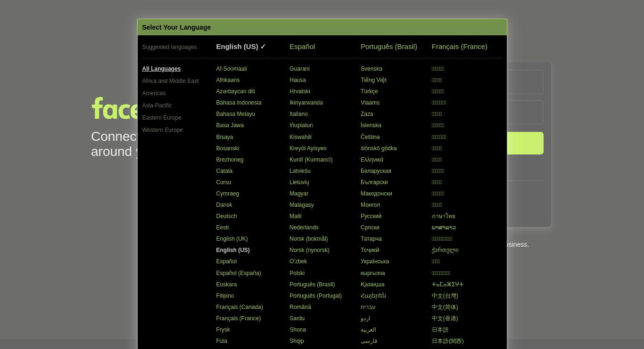Image resolution: width=644 pixels, height=349 pixels.
Task: Select ქართული
Action: (x=445, y=250)
